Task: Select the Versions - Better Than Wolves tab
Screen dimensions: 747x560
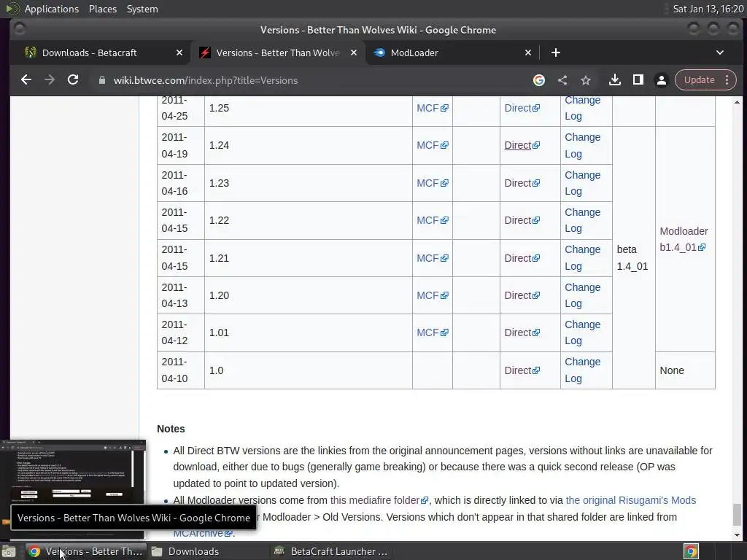Action: tap(278, 52)
